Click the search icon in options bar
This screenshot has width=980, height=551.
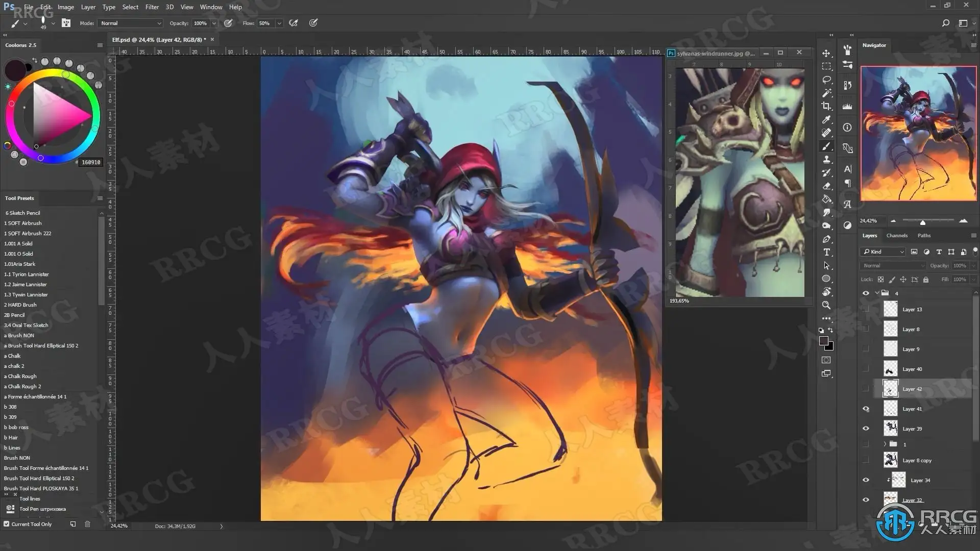[945, 23]
